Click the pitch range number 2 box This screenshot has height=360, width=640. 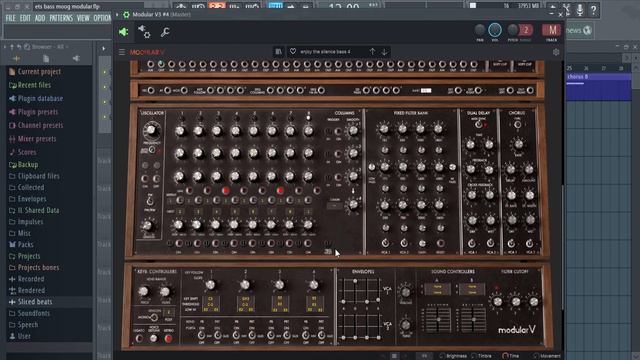click(526, 30)
